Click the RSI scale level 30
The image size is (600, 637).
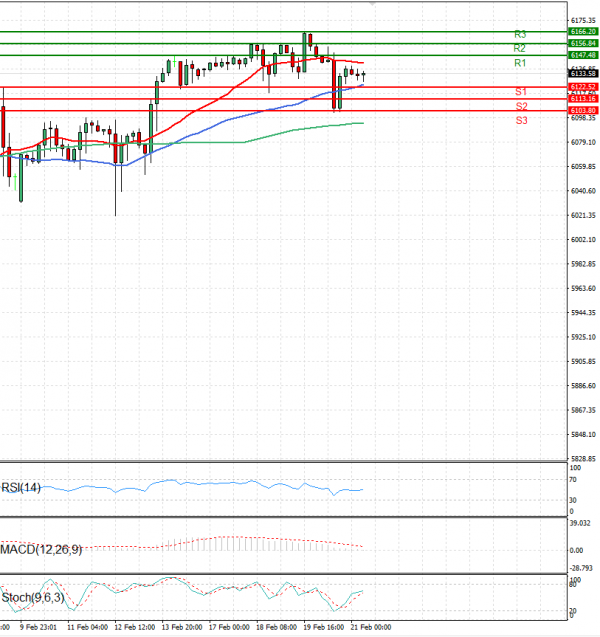[573, 500]
